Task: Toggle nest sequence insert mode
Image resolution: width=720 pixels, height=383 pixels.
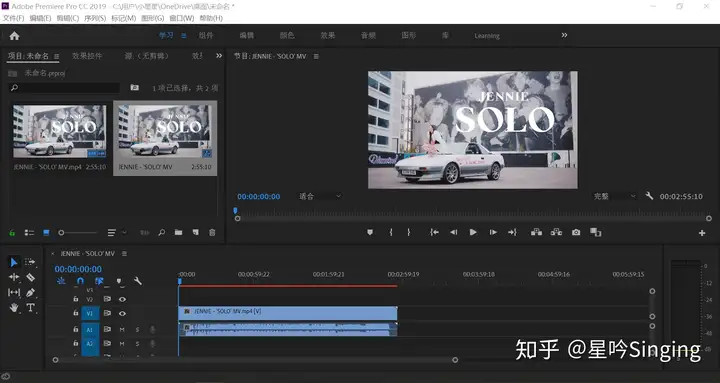Action: pos(61,281)
